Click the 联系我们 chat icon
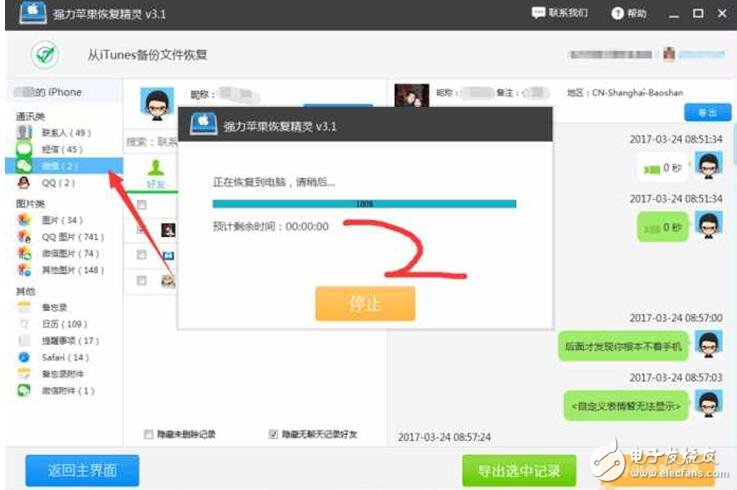This screenshot has width=737, height=490. point(538,13)
